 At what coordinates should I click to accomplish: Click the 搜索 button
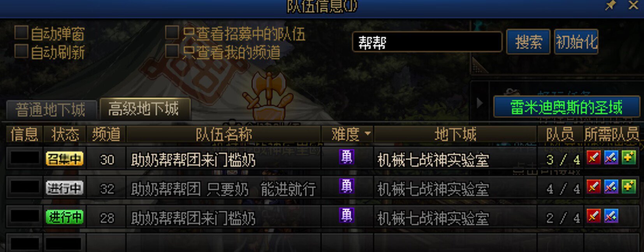(x=528, y=42)
